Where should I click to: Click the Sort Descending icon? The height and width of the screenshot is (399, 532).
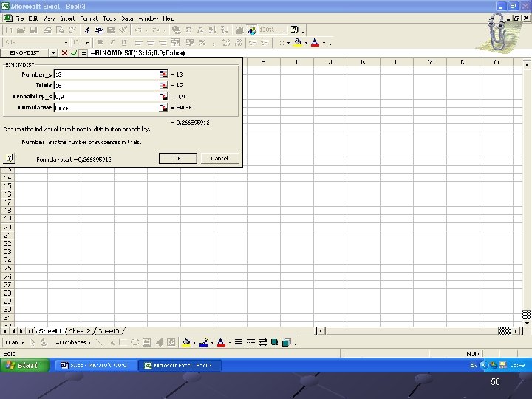(x=224, y=30)
